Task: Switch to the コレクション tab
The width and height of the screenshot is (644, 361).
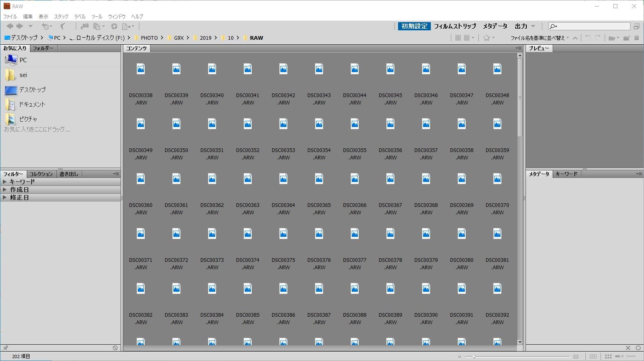Action: click(x=41, y=174)
